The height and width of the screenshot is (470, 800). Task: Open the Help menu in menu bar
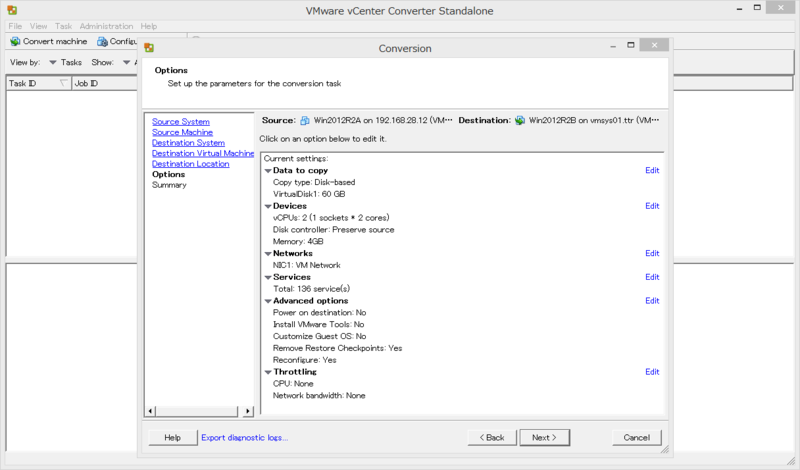coord(148,26)
